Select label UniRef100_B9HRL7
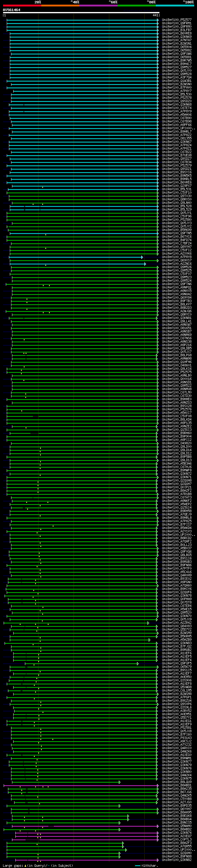197x868 pixels. click(x=177, y=132)
